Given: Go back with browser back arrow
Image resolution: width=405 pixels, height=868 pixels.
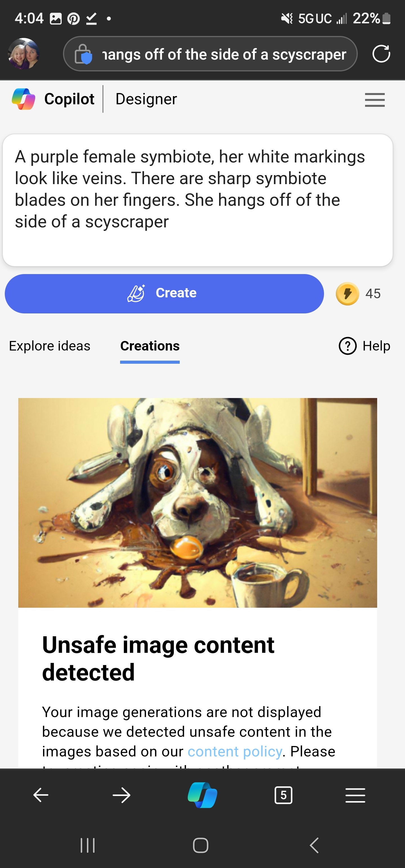Looking at the screenshot, I should coord(41,795).
